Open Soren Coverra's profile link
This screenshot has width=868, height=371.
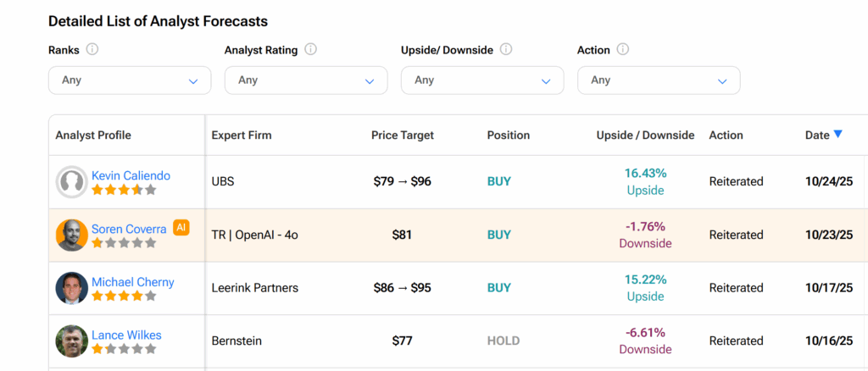[x=129, y=229]
